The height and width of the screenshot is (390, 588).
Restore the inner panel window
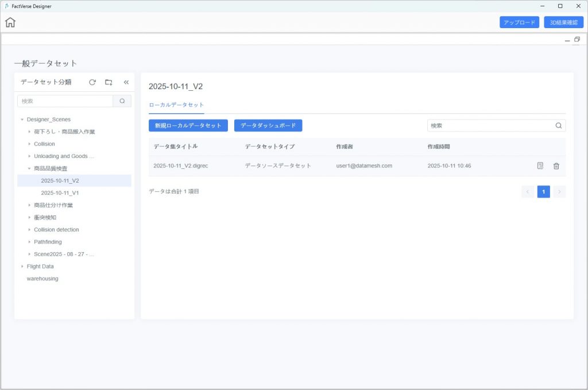coord(577,40)
